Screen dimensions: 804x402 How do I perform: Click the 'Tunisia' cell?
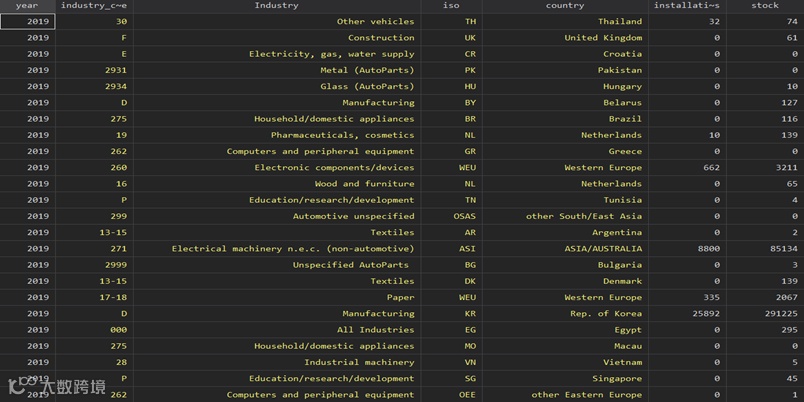pos(565,200)
